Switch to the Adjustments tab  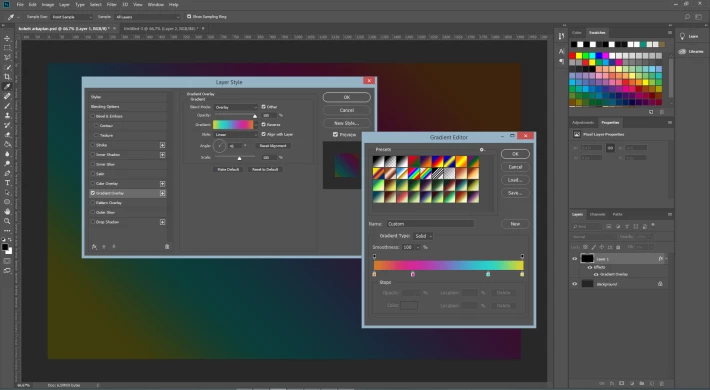click(x=583, y=123)
